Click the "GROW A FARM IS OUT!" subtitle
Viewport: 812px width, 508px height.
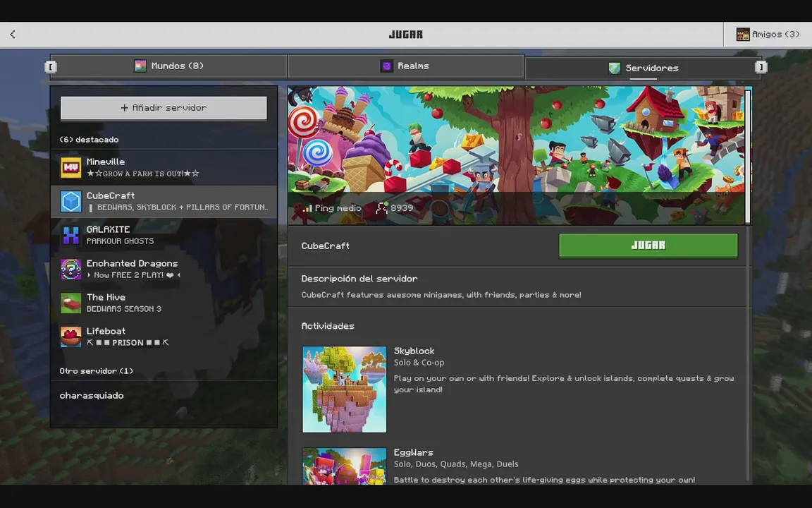[143, 174]
